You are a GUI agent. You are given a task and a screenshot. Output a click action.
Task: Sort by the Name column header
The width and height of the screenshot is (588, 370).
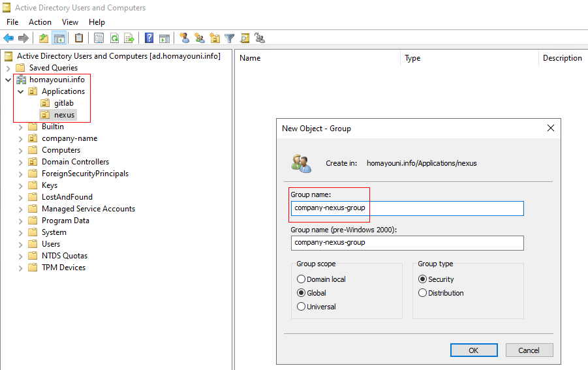(317, 58)
